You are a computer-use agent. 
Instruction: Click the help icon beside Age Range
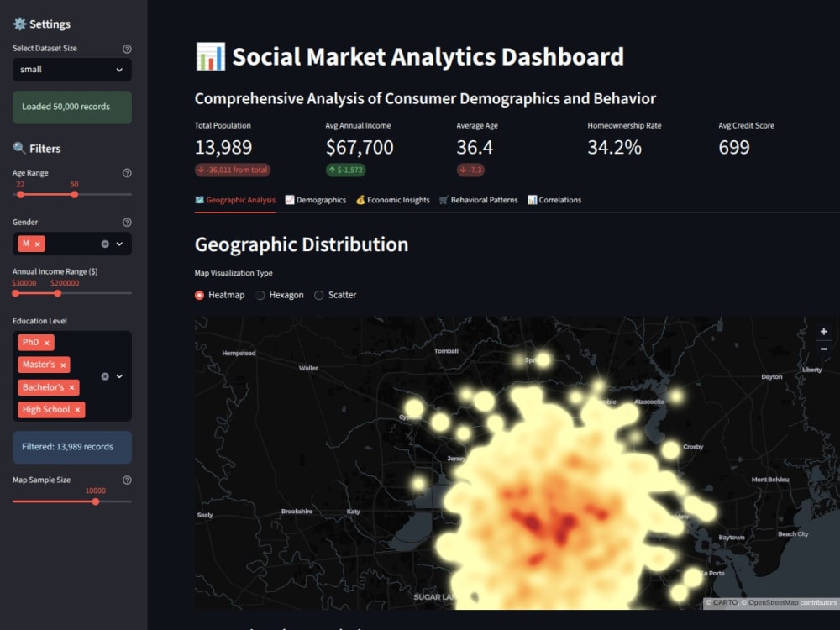pos(127,173)
